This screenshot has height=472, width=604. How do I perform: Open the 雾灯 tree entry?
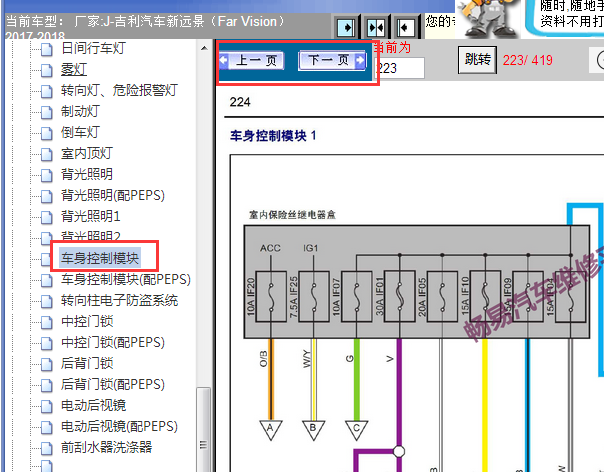click(x=74, y=70)
